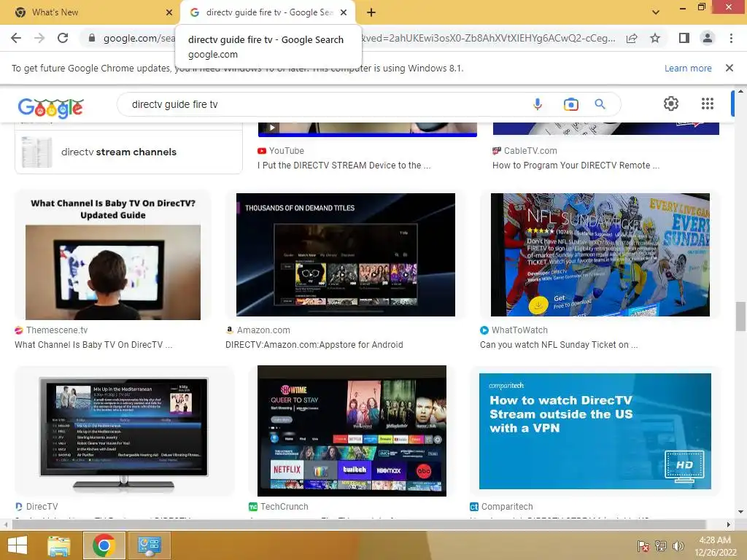Click the Comparitech source label
The width and height of the screenshot is (747, 560).
click(x=507, y=507)
